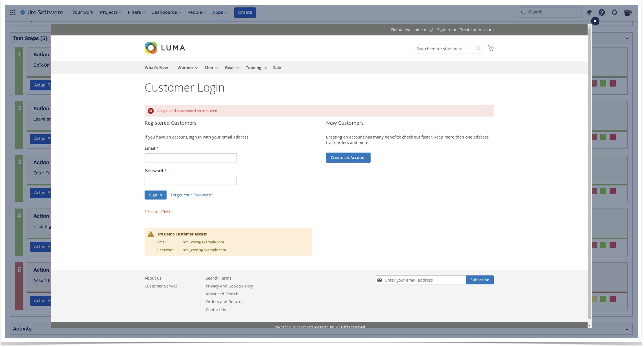Click Create an Account link in header bar
The image size is (644, 347).
point(476,30)
